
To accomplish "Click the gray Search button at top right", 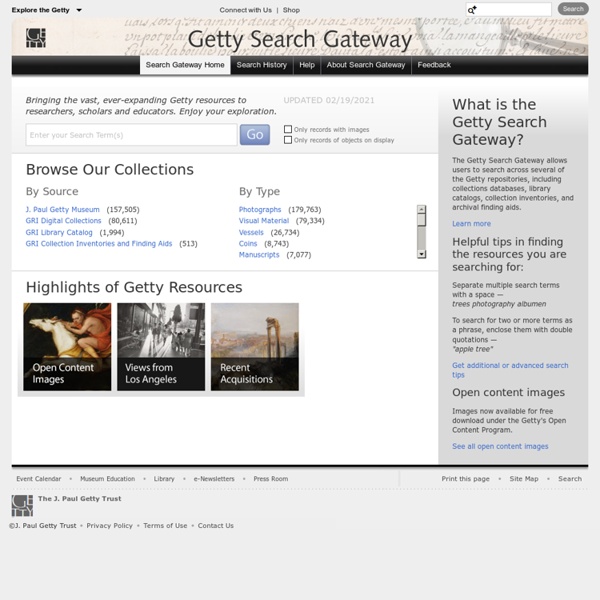I will [573, 9].
